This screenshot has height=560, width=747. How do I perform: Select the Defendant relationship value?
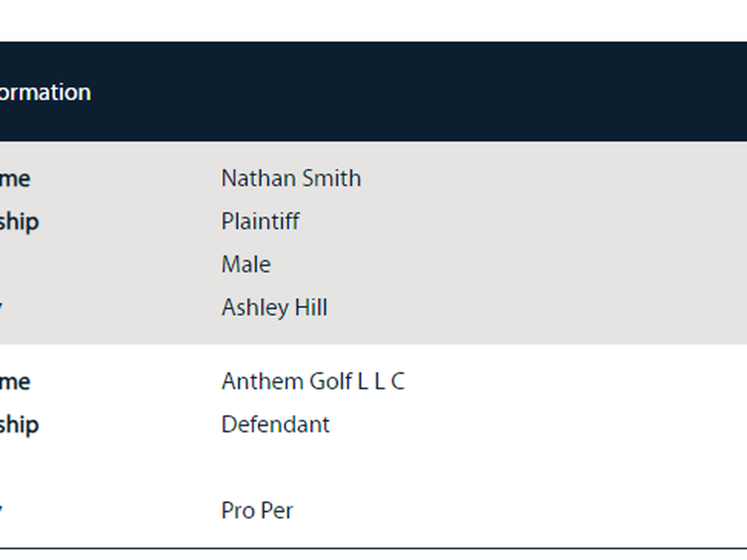(275, 424)
